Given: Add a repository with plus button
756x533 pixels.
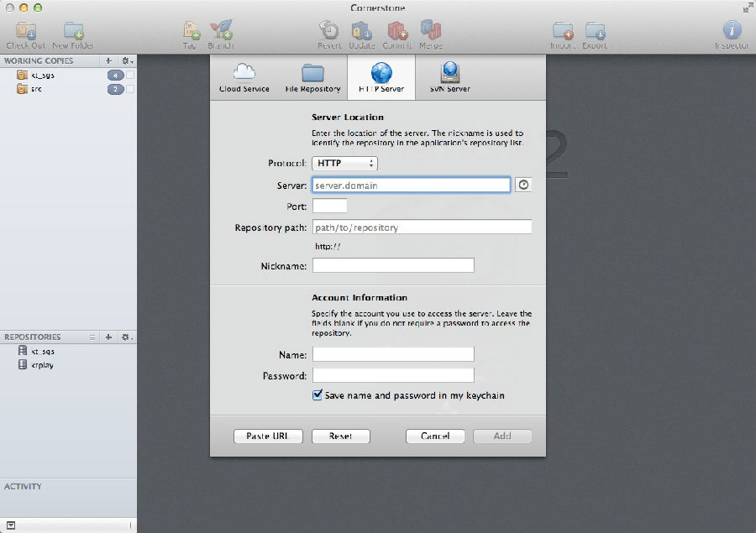Looking at the screenshot, I should click(x=108, y=337).
